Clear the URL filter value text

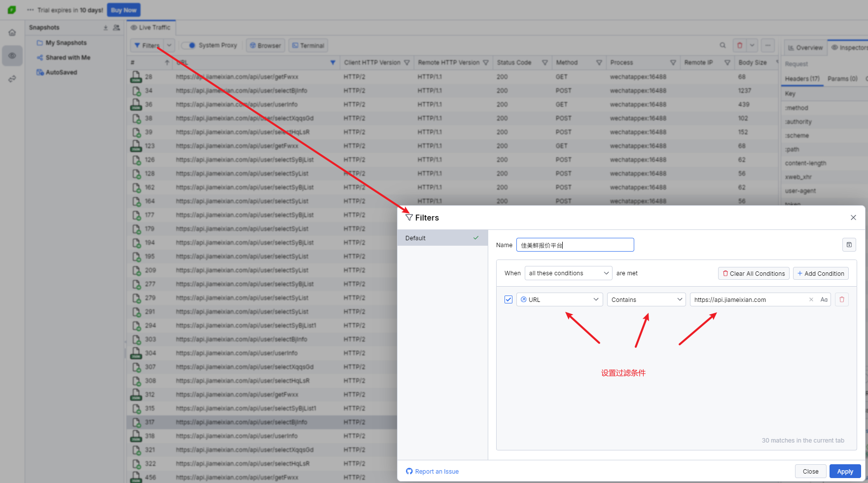pos(811,299)
